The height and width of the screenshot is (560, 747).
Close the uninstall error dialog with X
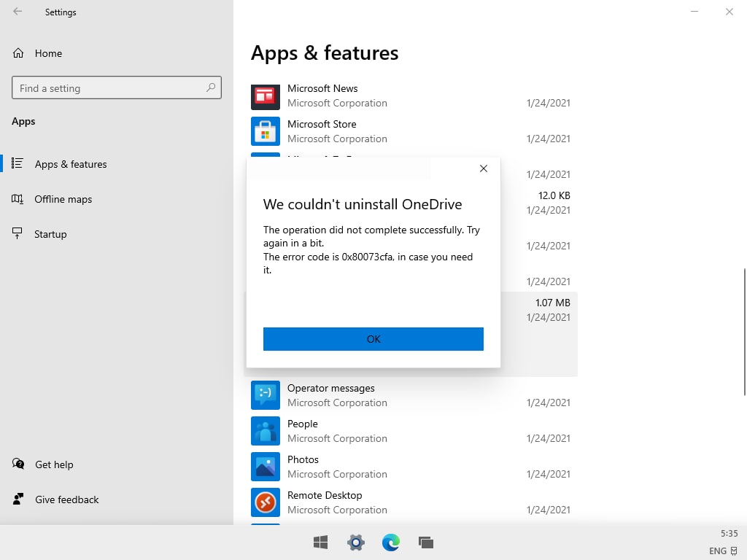pyautogui.click(x=484, y=168)
